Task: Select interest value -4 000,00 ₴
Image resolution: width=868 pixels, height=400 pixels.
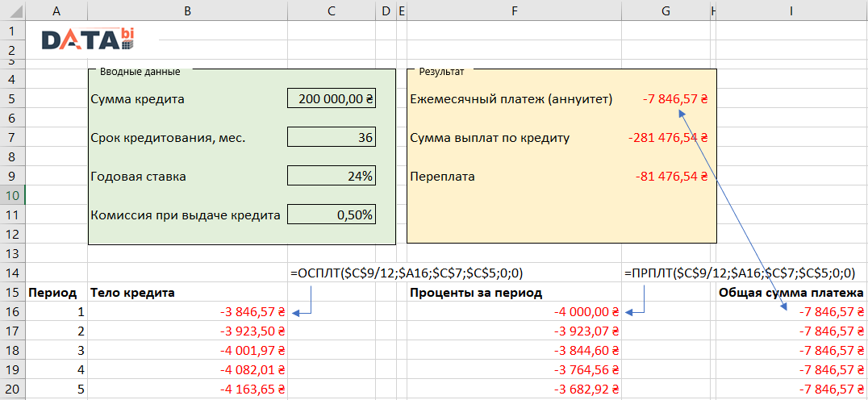Action: [x=515, y=312]
